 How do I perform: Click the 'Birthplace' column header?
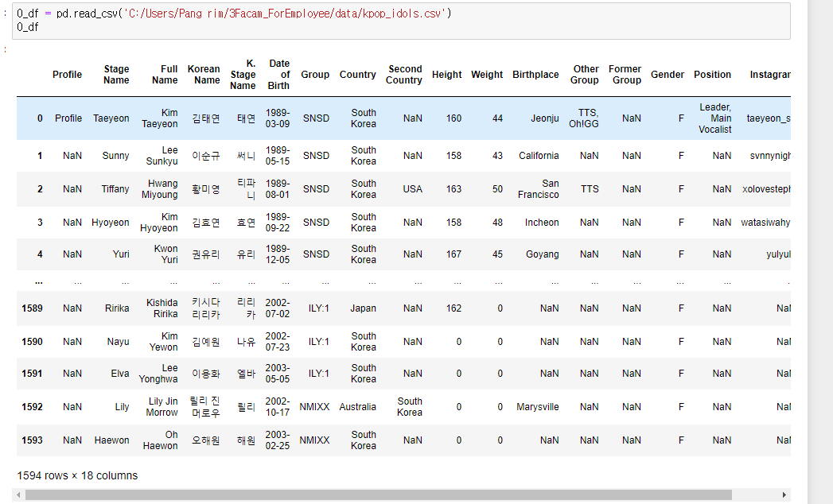(x=535, y=75)
